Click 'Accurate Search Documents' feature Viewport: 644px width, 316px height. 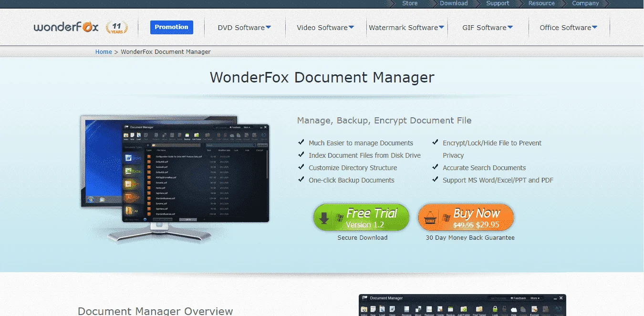[484, 168]
